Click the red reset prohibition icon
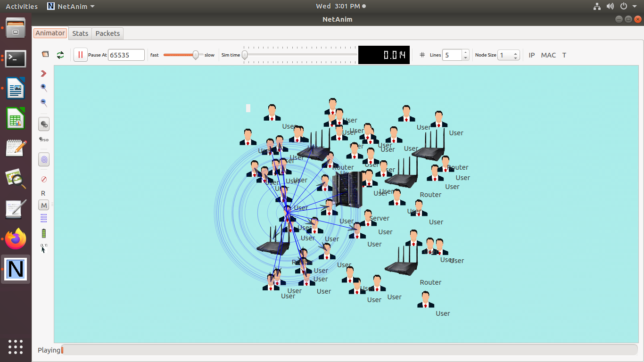The height and width of the screenshot is (362, 644). pyautogui.click(x=44, y=179)
